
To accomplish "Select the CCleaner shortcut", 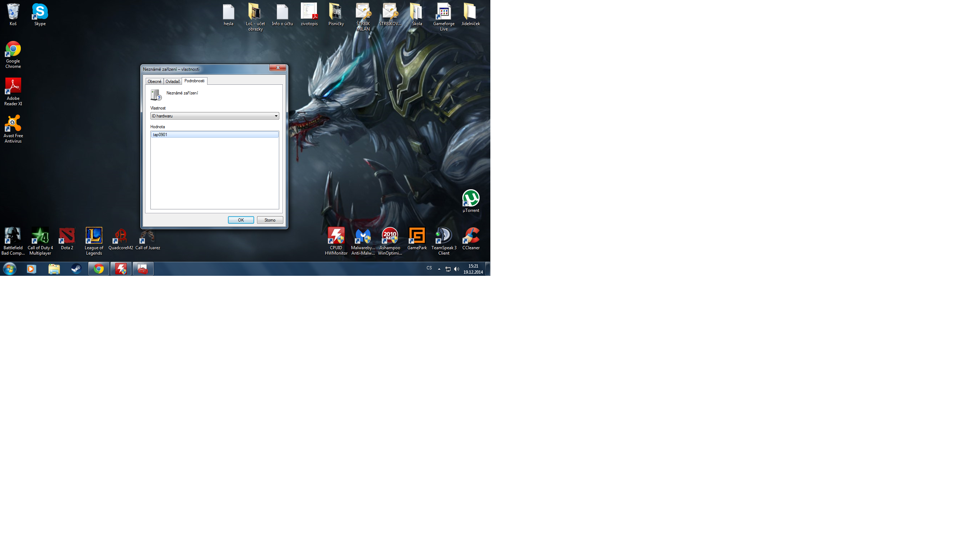I will tap(471, 239).
